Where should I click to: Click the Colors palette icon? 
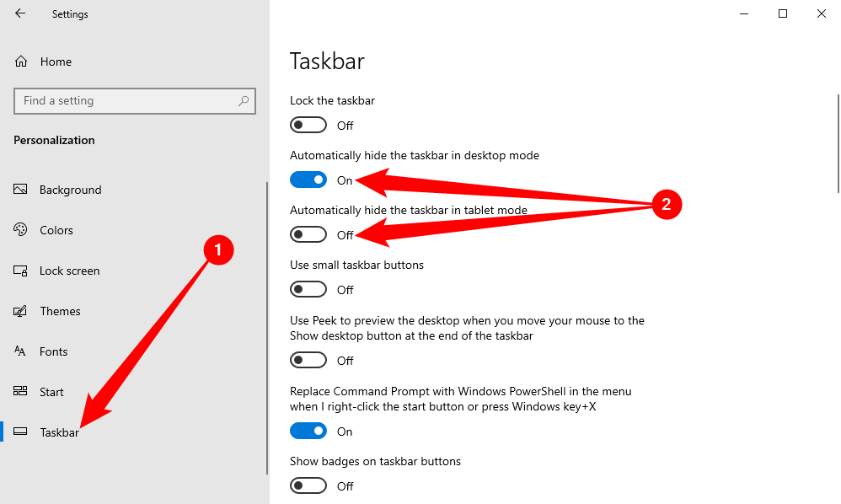pyautogui.click(x=21, y=230)
